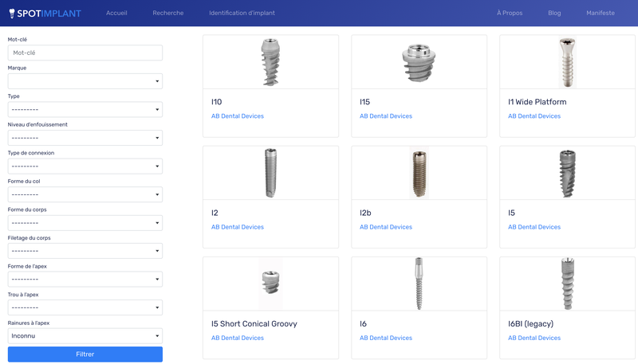Select the I10 card title

point(216,102)
